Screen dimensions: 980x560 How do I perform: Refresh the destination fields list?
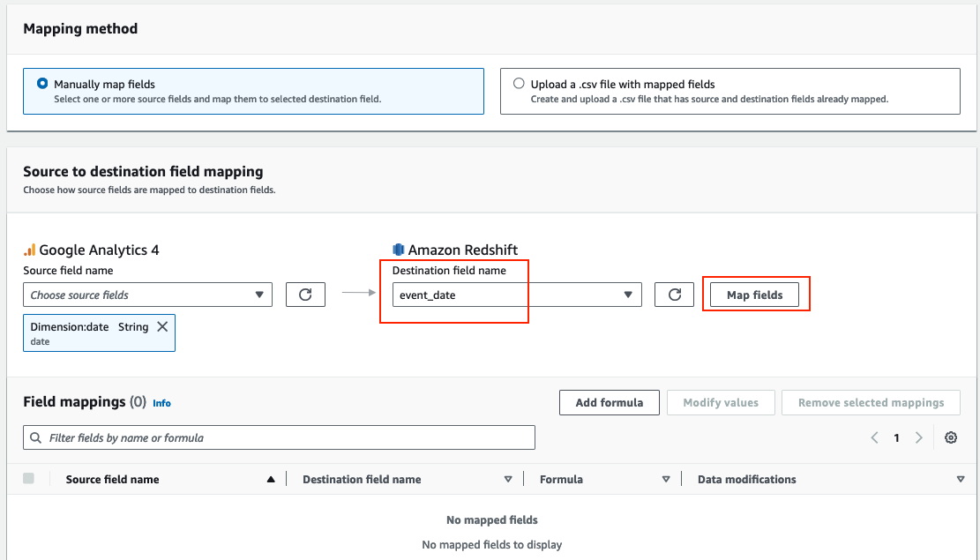[674, 295]
